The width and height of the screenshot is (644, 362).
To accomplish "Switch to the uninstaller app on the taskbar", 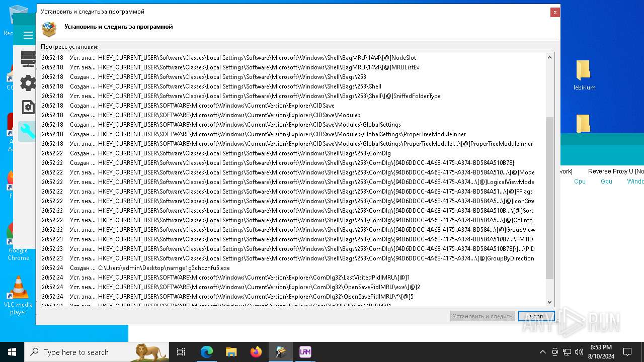I will (x=280, y=352).
